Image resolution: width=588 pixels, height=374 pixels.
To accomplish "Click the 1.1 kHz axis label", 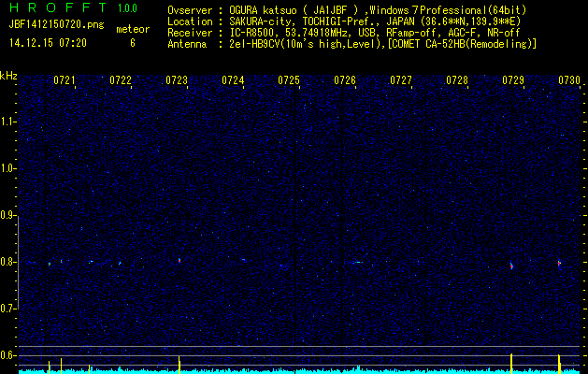I will click(7, 122).
